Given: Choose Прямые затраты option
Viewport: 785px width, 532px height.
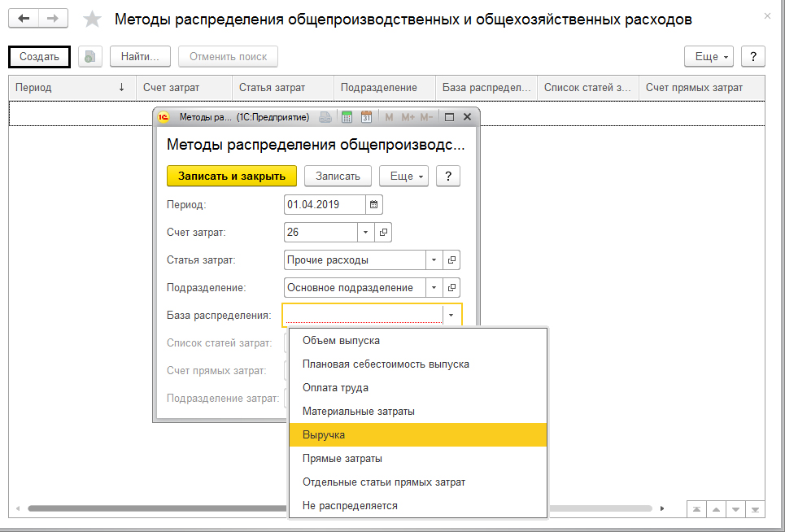Looking at the screenshot, I should (418, 459).
